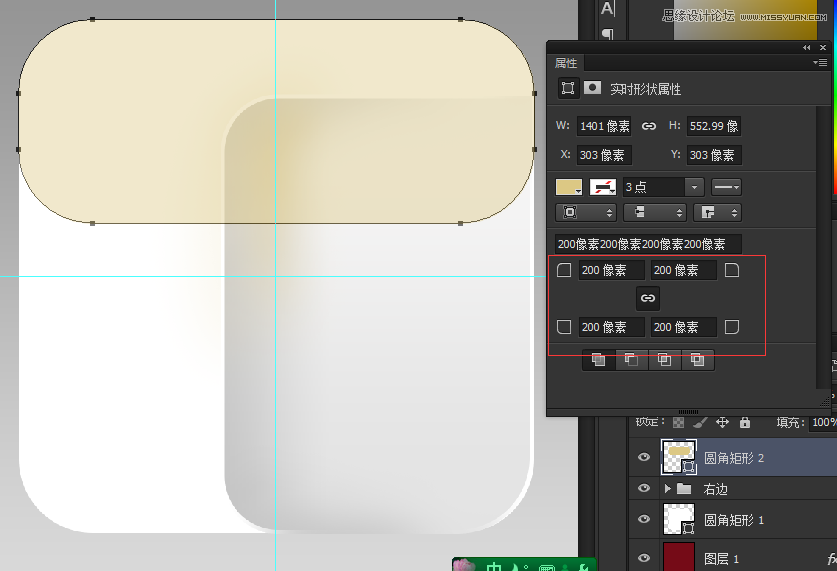Click the top-left radius 200 像素 field
Viewport: 837px width, 571px height.
point(612,270)
